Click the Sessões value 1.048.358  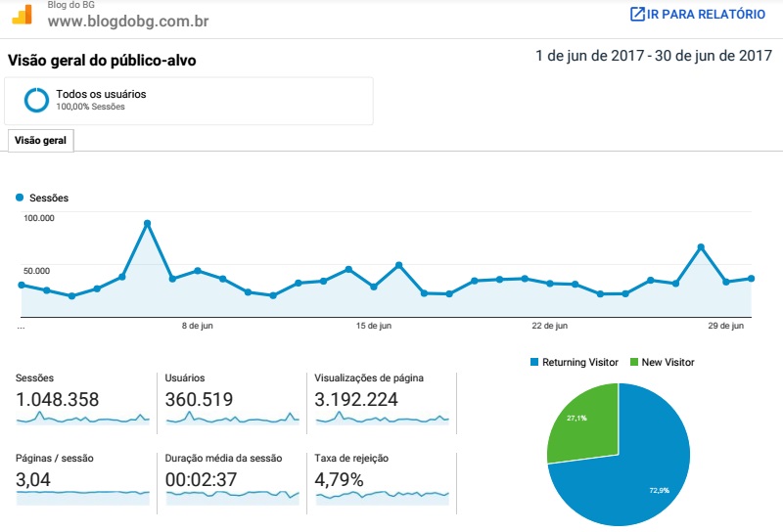[58, 399]
